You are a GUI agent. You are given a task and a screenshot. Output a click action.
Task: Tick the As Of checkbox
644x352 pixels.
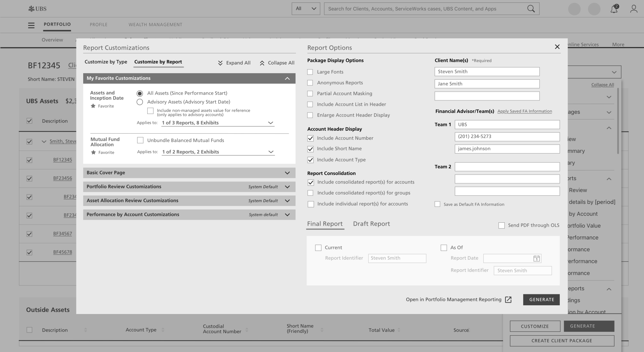point(444,248)
